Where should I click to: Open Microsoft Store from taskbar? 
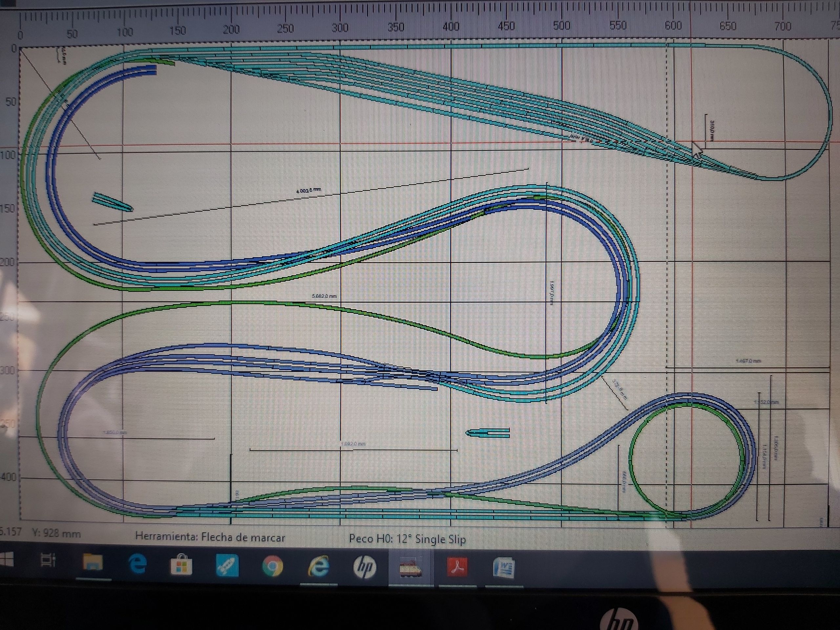point(181,565)
